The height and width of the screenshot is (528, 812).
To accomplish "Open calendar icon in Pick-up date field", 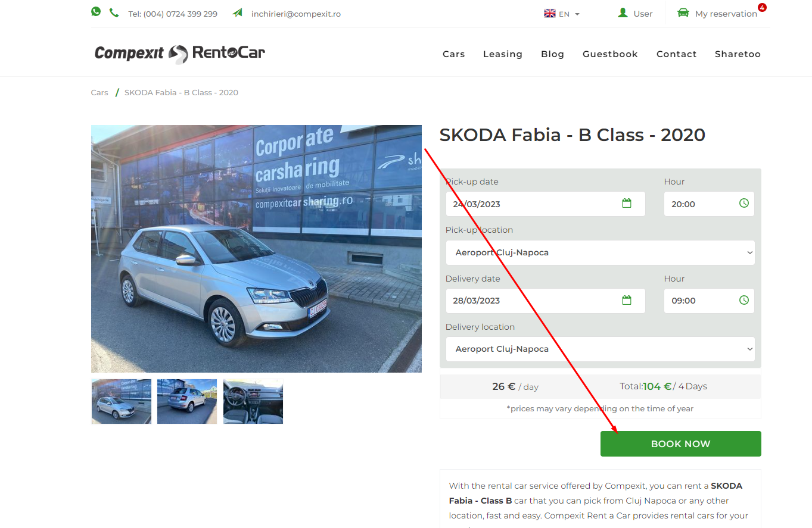I will [x=627, y=203].
